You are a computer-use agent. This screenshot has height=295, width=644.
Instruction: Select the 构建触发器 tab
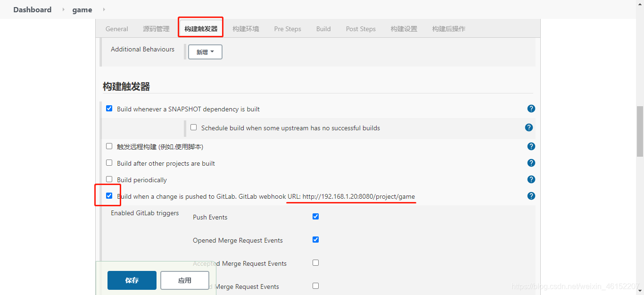(x=201, y=29)
